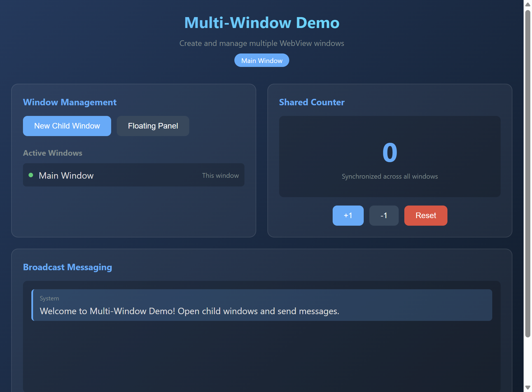Click the green status dot beside Main Window
This screenshot has width=532, height=392.
[31, 175]
